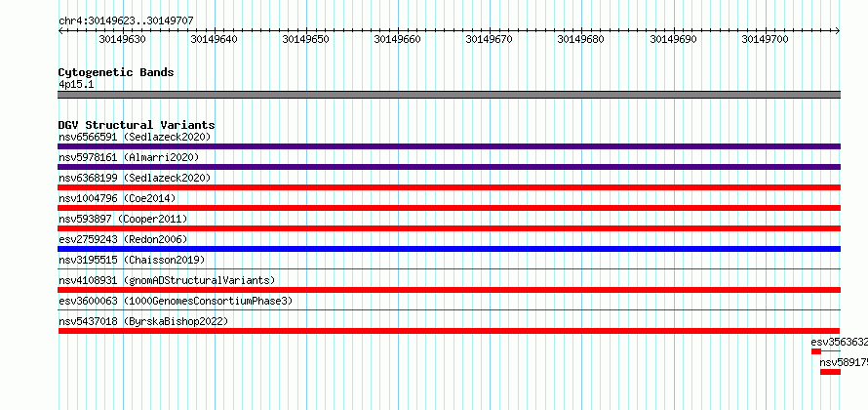Click the esv3563632 variant label
This screenshot has height=410, width=868.
[839, 342]
